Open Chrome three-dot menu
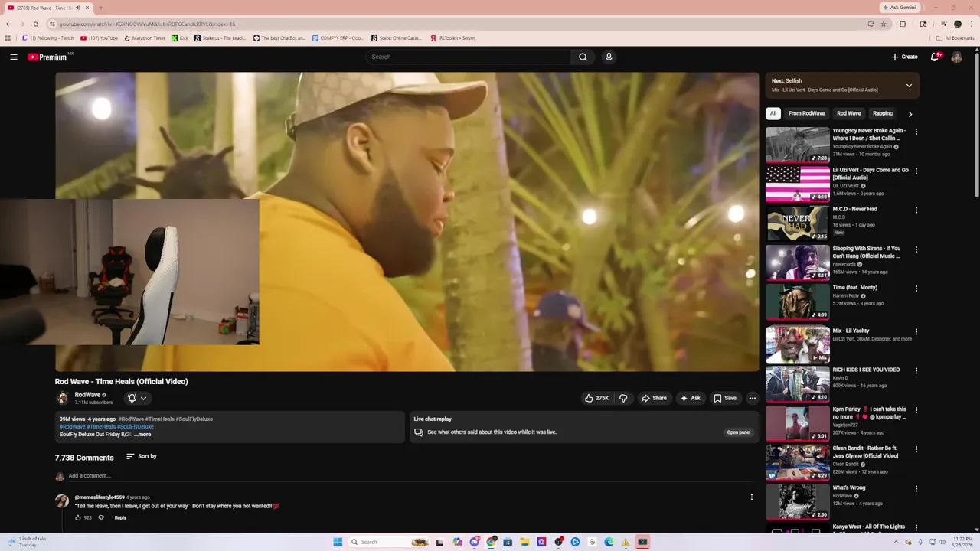This screenshot has width=980, height=551. pos(971,24)
